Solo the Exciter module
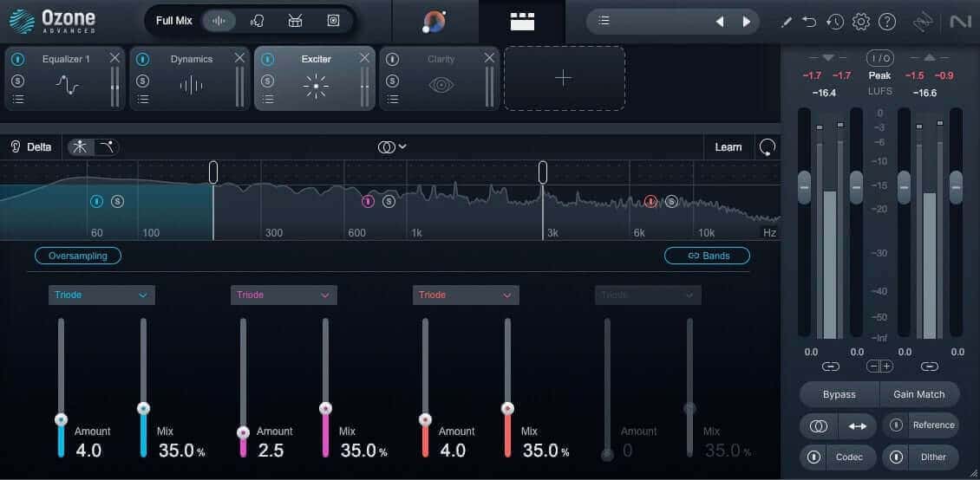This screenshot has width=980, height=480. click(x=267, y=81)
